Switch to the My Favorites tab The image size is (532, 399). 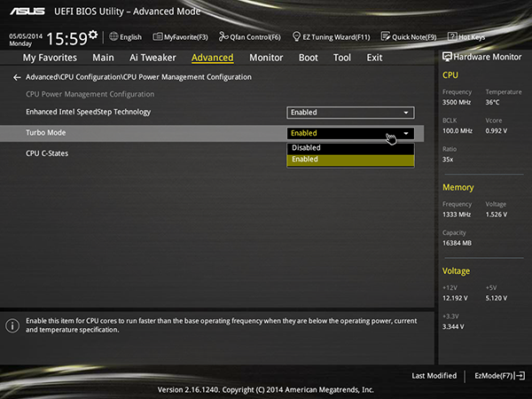point(50,58)
